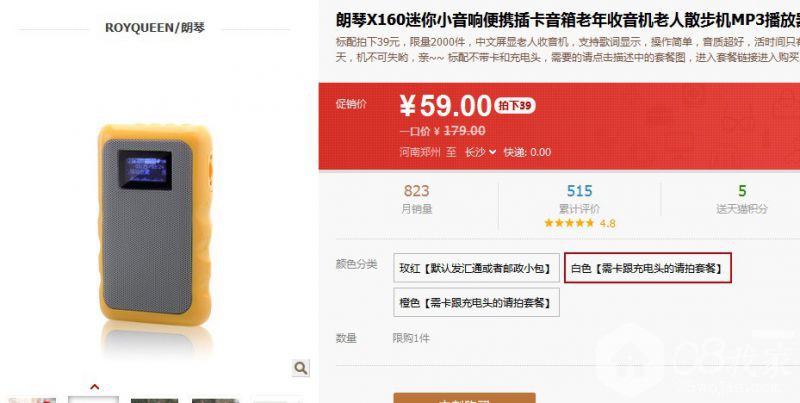Select the 橙色 color option
Screen dimensions: 800x403
coord(476,303)
